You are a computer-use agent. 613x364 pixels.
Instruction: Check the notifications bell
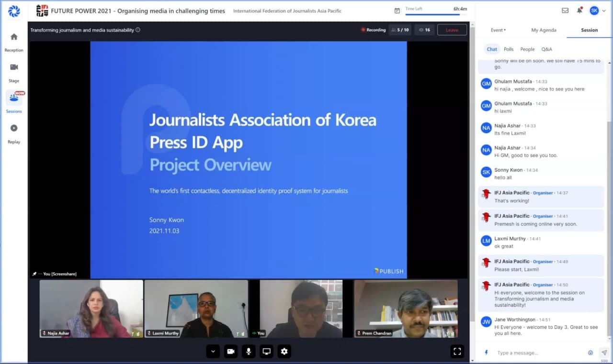pyautogui.click(x=579, y=11)
